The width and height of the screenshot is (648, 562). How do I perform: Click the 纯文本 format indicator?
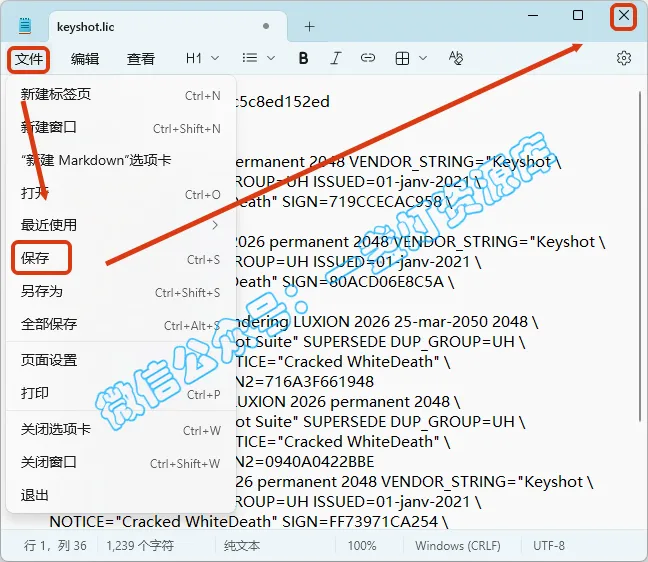coord(242,546)
